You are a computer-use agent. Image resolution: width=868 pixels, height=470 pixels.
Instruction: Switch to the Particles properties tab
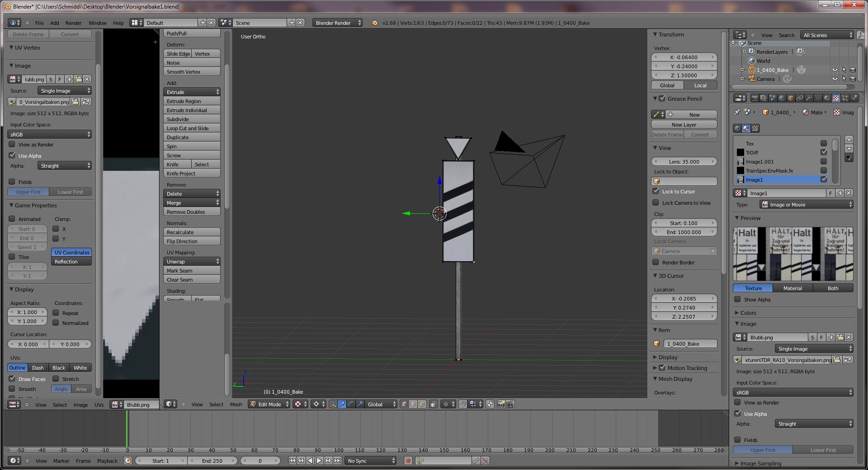pos(845,98)
